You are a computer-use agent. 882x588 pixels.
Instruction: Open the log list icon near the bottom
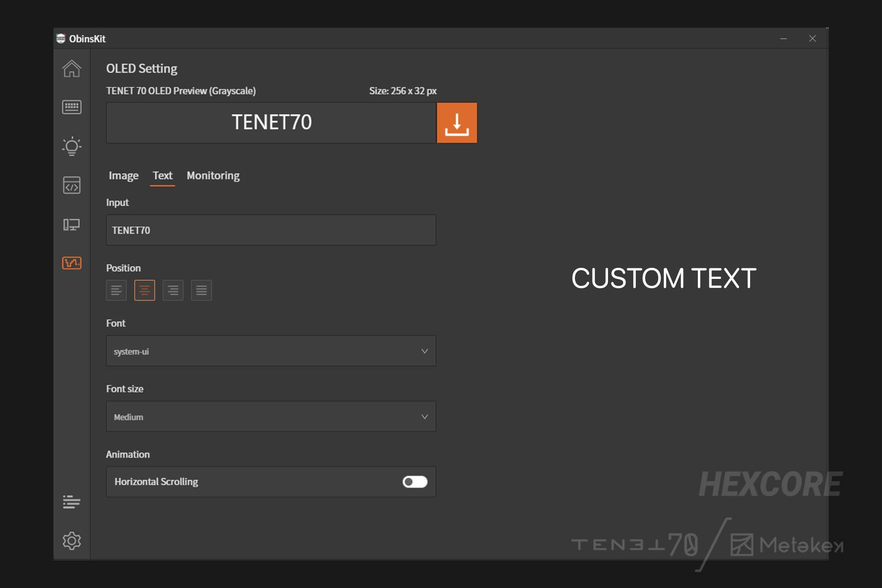tap(72, 502)
